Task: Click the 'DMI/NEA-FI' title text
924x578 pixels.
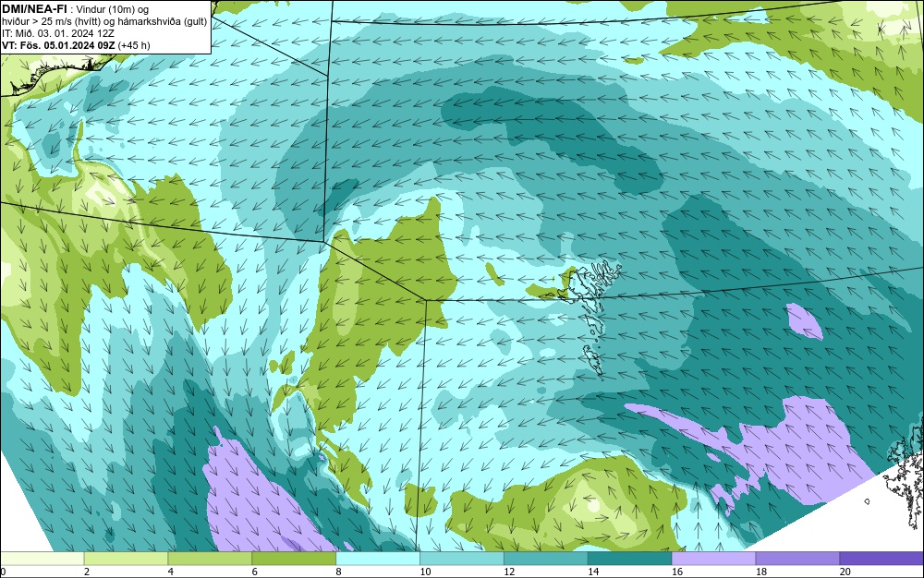Action: (x=34, y=8)
